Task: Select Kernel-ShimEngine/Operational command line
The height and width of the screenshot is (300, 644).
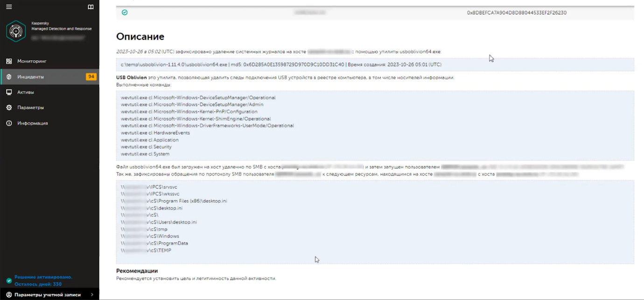Action: pos(196,119)
